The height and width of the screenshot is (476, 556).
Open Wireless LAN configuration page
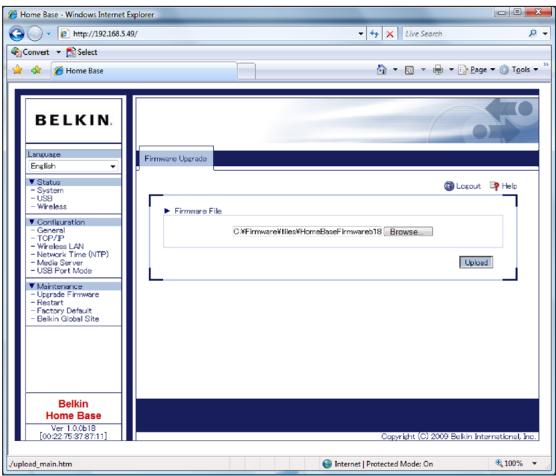coord(60,246)
